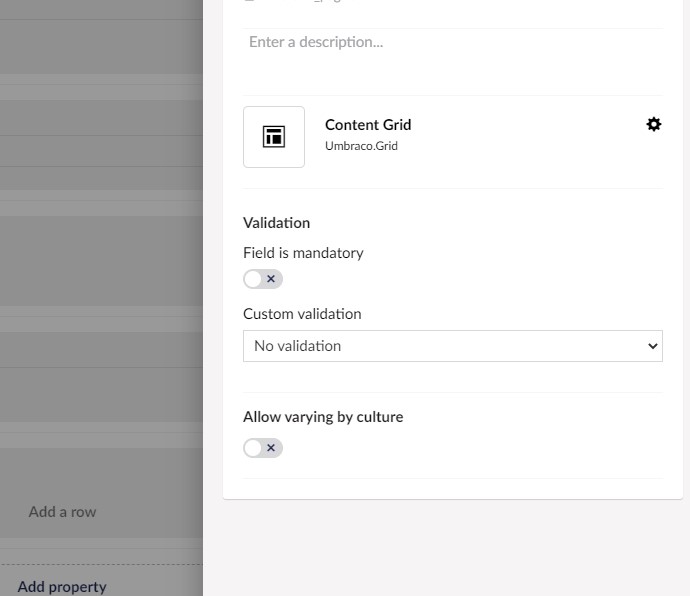Click the Validation section heading
690x596 pixels.
[x=276, y=223]
